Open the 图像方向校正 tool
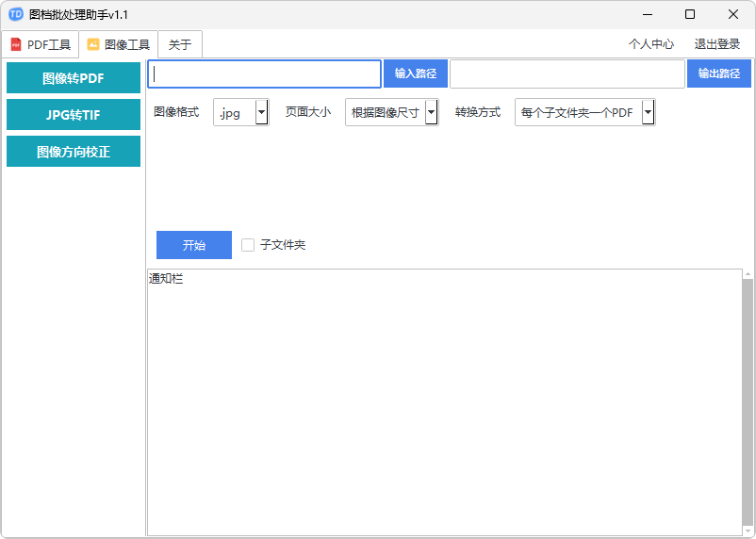 (74, 152)
